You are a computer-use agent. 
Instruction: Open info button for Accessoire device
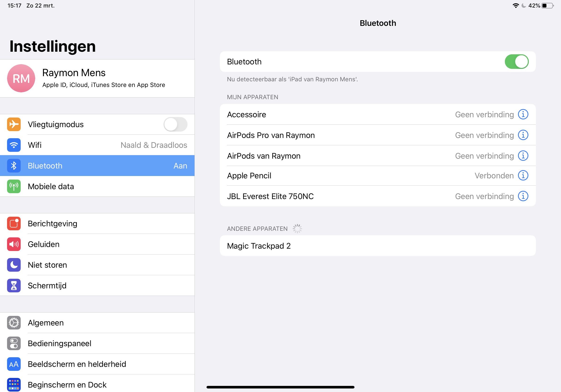click(523, 114)
